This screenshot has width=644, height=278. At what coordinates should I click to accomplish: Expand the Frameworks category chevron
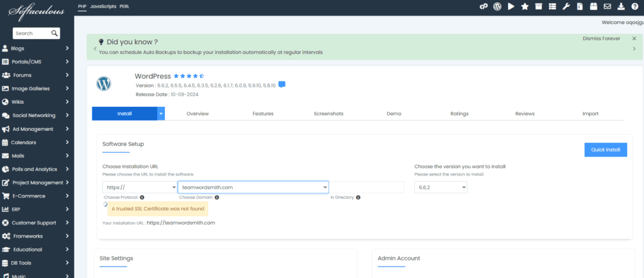coord(67,236)
